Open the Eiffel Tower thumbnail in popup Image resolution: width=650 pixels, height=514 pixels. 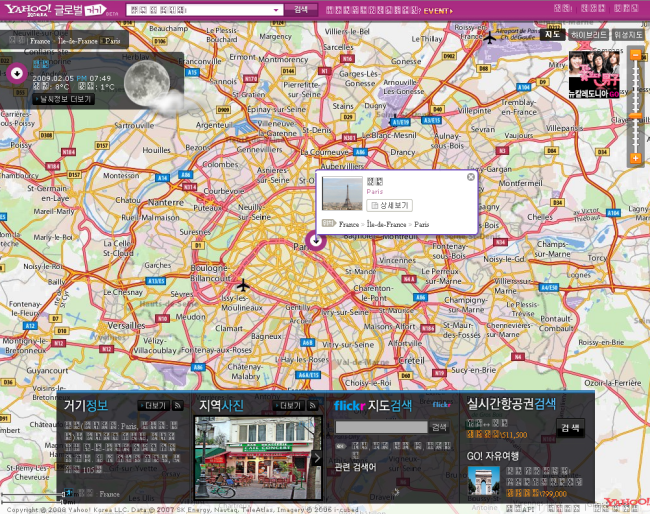pyautogui.click(x=342, y=194)
